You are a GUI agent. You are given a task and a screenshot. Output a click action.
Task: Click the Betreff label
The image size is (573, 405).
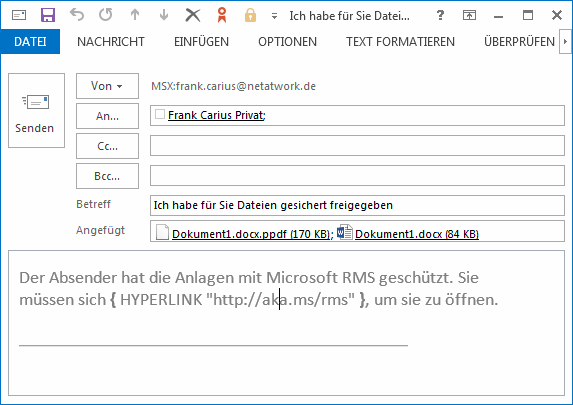(x=93, y=204)
